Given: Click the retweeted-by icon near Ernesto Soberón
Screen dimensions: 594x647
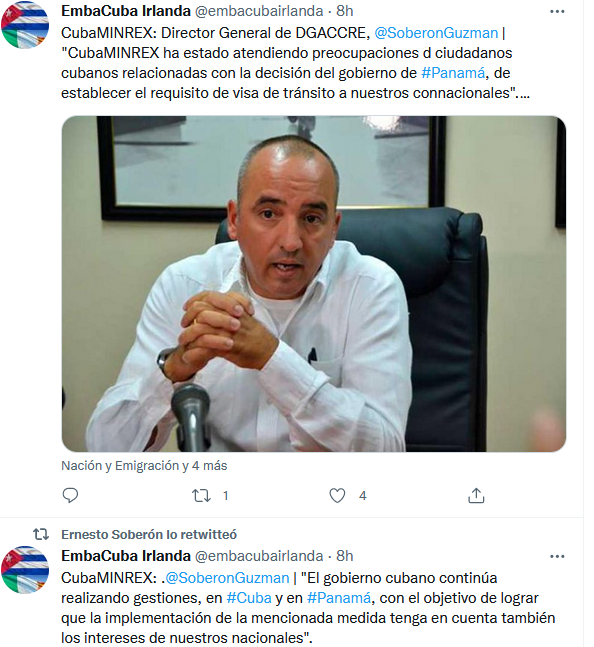Looking at the screenshot, I should point(41,534).
